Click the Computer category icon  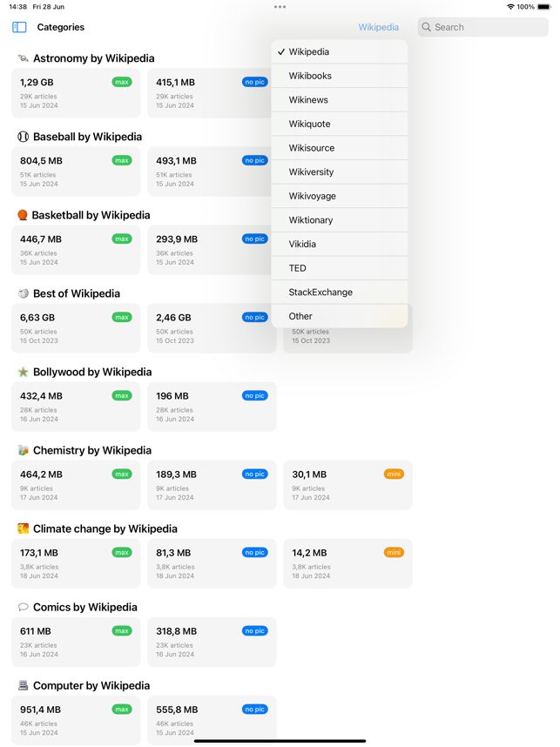pyautogui.click(x=23, y=685)
